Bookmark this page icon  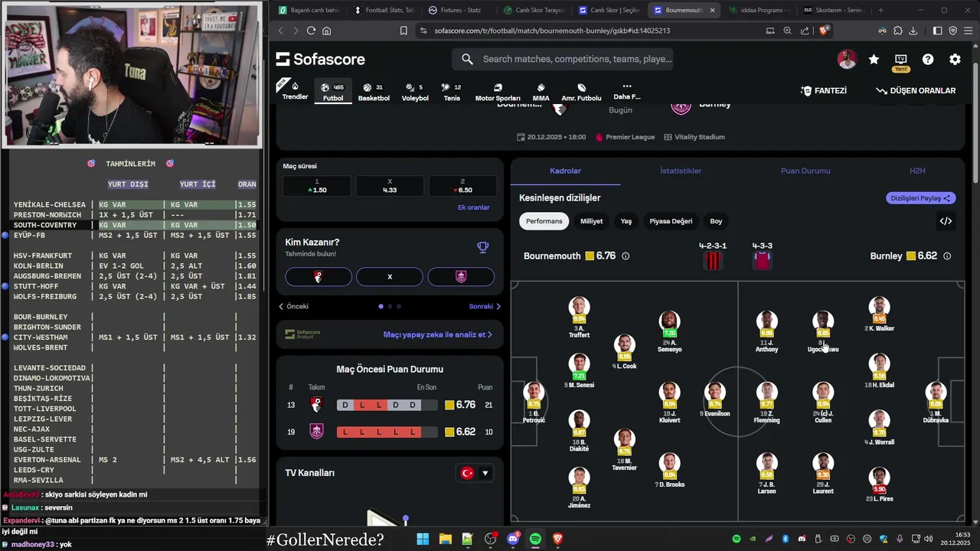(403, 31)
